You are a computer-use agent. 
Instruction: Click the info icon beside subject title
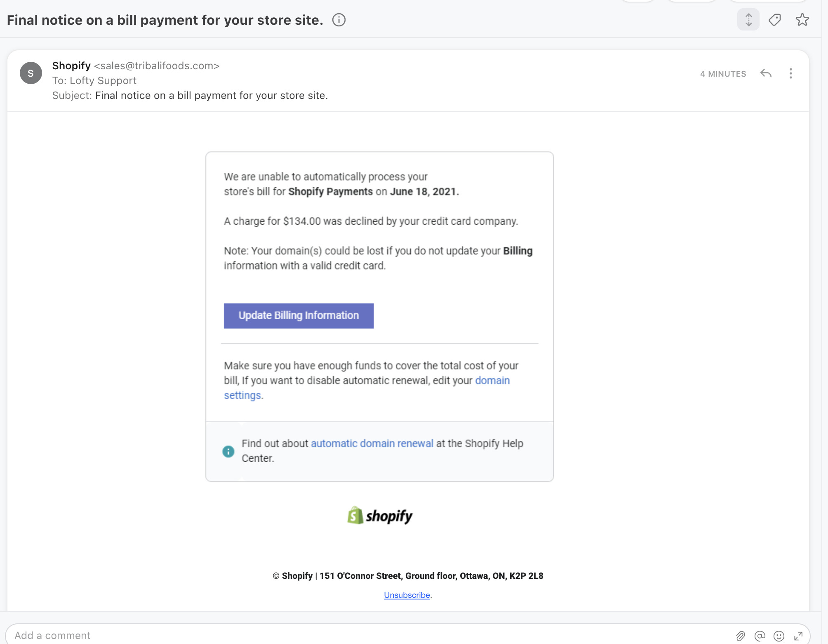(339, 20)
